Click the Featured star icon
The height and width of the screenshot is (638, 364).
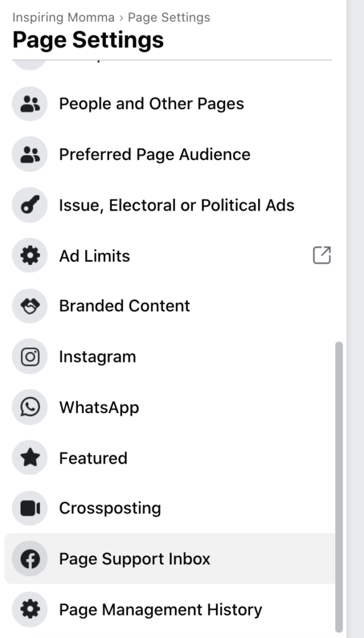(30, 458)
